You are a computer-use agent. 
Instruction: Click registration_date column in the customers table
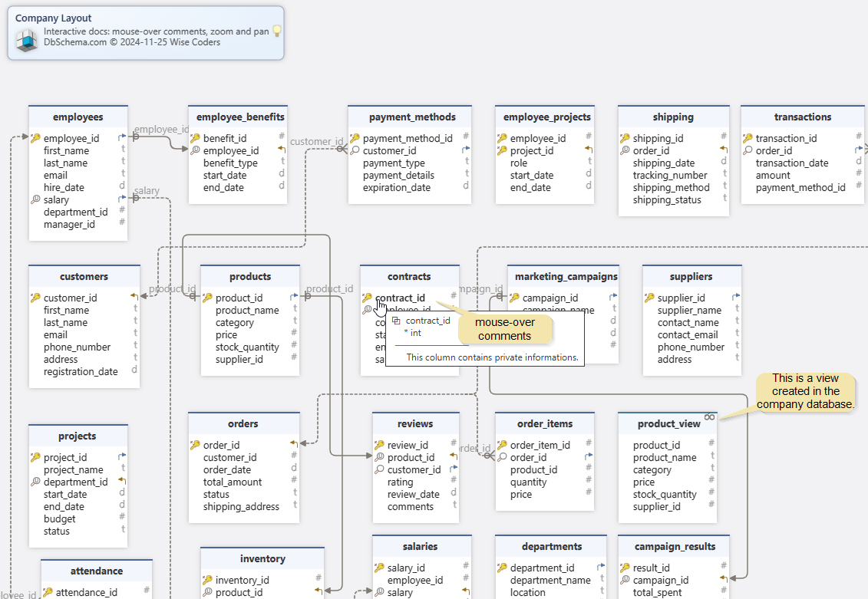pos(81,372)
